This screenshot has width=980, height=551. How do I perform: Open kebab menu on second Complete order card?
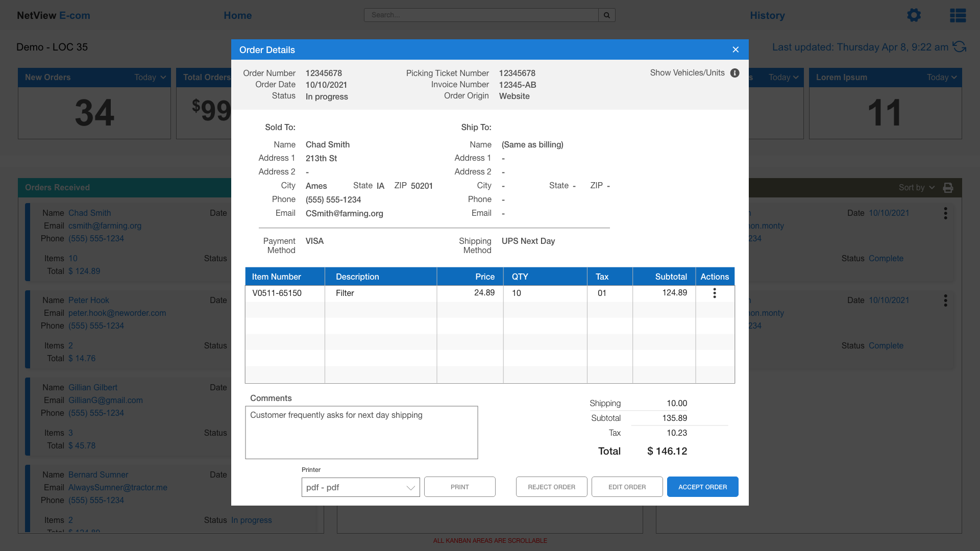(945, 300)
